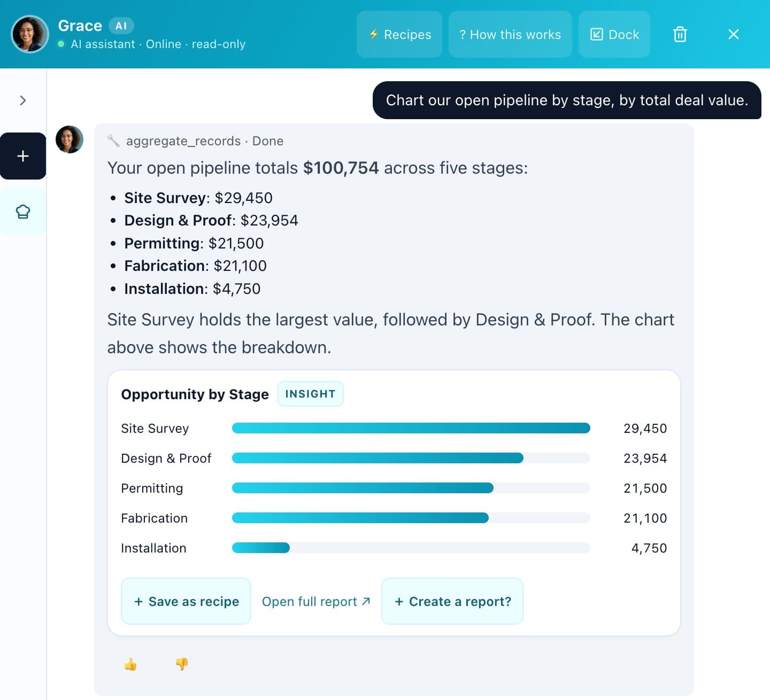Open the full report link

pos(316,602)
